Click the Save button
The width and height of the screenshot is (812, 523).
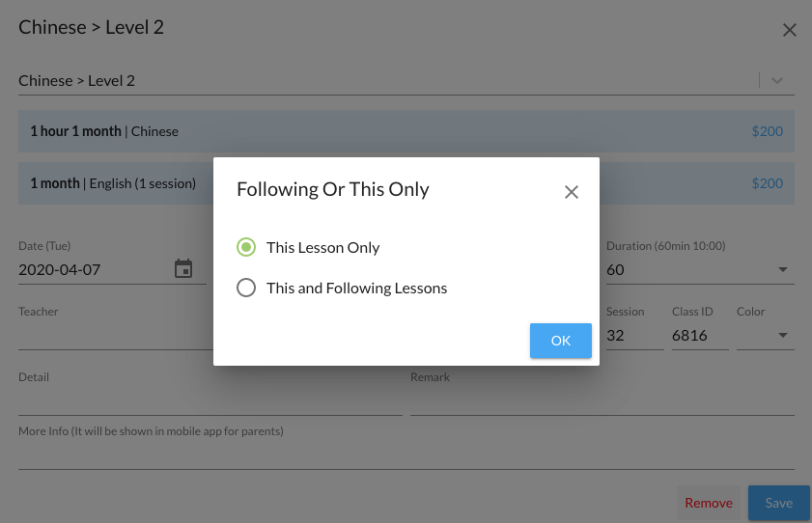[x=778, y=503]
